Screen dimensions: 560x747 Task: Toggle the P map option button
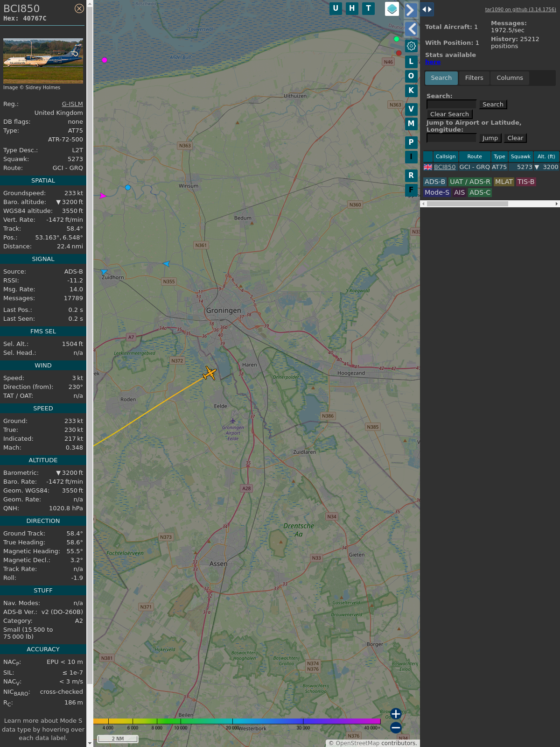click(411, 142)
